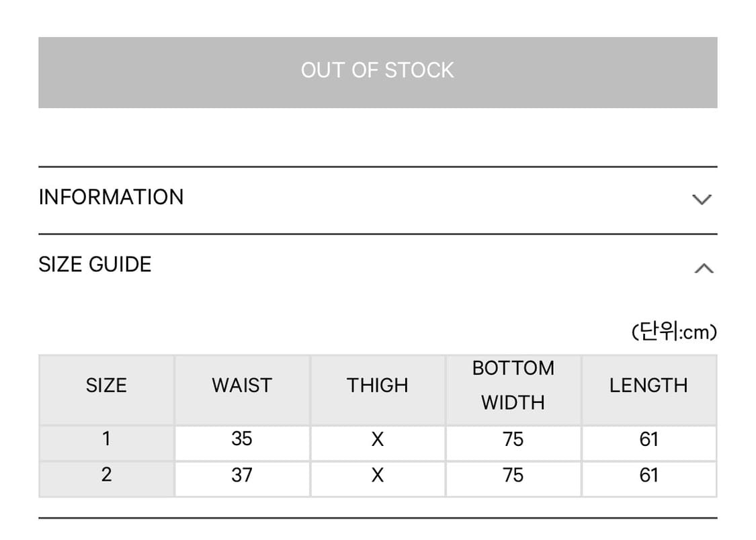This screenshot has height=540, width=756.
Task: Click the size 2 row label
Action: 106,476
